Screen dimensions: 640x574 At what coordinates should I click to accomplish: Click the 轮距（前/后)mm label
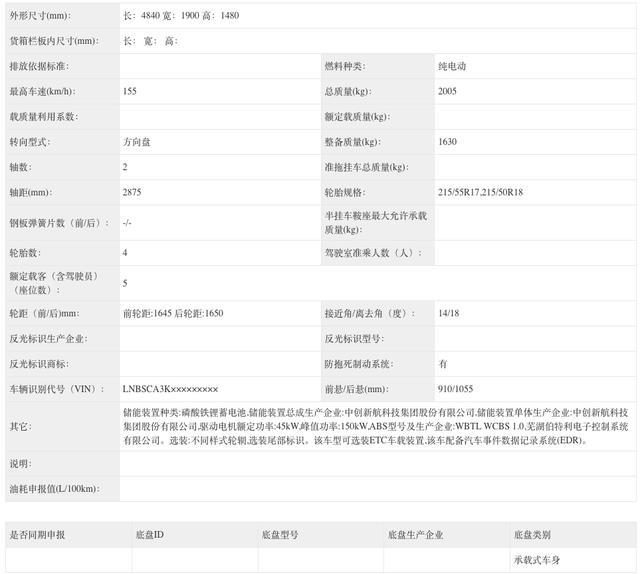44,314
